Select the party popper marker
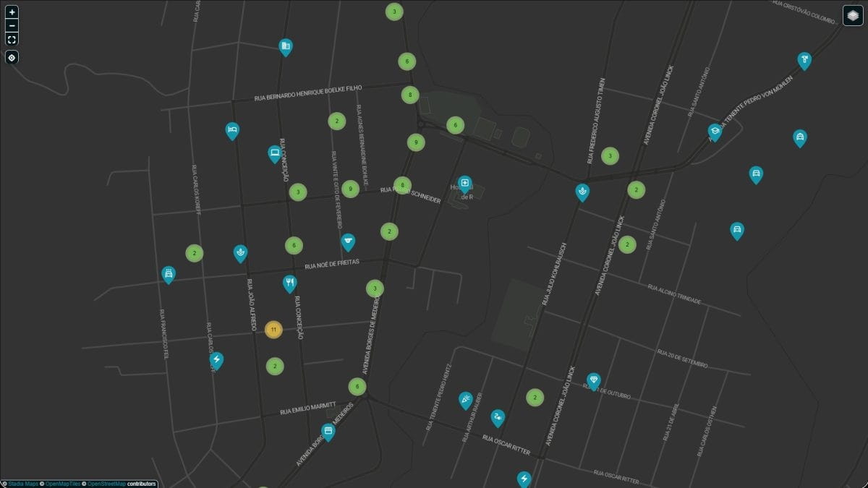Image resolution: width=868 pixels, height=488 pixels. (x=466, y=400)
